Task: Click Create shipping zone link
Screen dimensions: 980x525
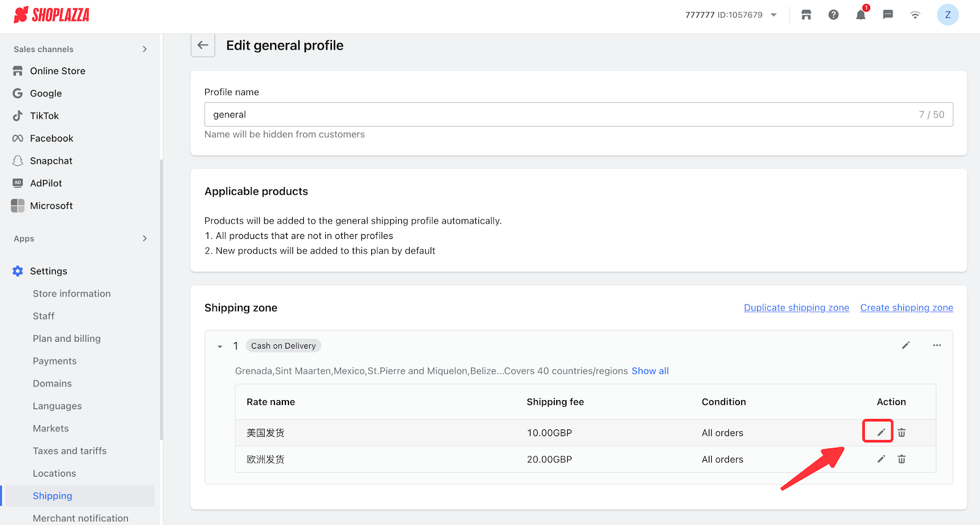Action: pyautogui.click(x=907, y=308)
